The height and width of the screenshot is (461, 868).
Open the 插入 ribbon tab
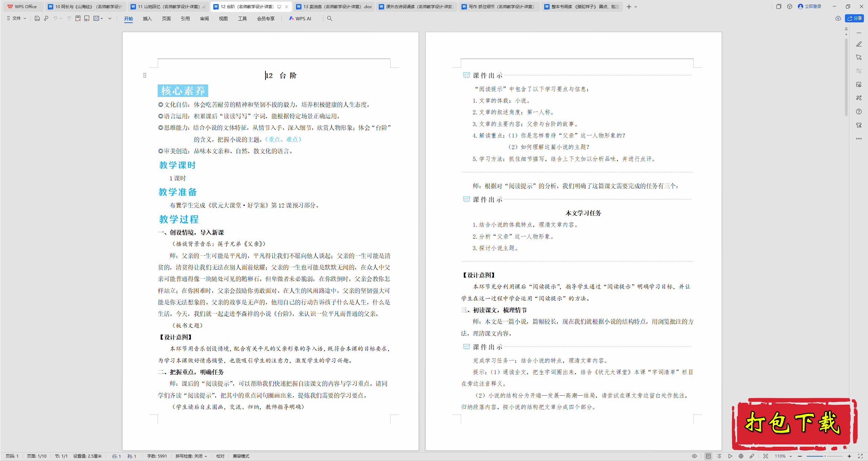147,19
